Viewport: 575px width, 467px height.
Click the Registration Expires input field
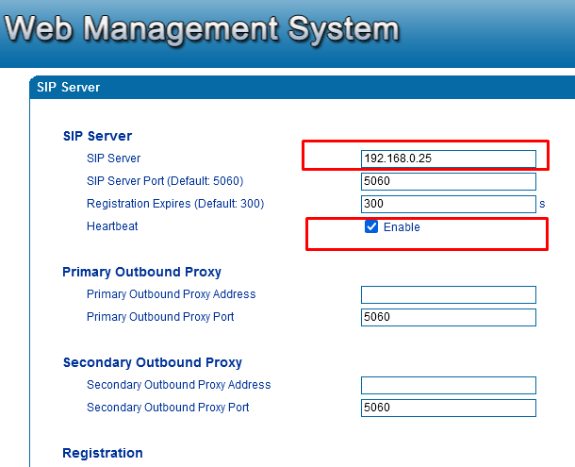click(448, 204)
